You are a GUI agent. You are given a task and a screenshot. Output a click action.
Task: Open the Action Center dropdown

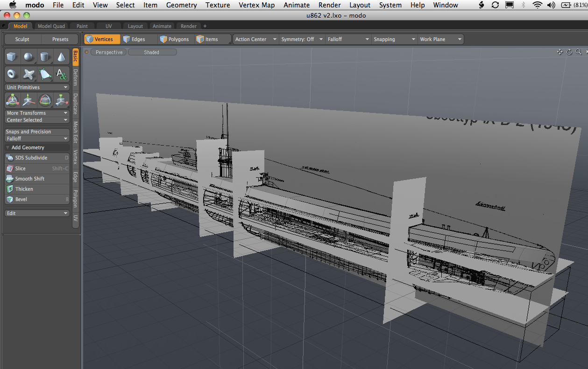(x=255, y=39)
